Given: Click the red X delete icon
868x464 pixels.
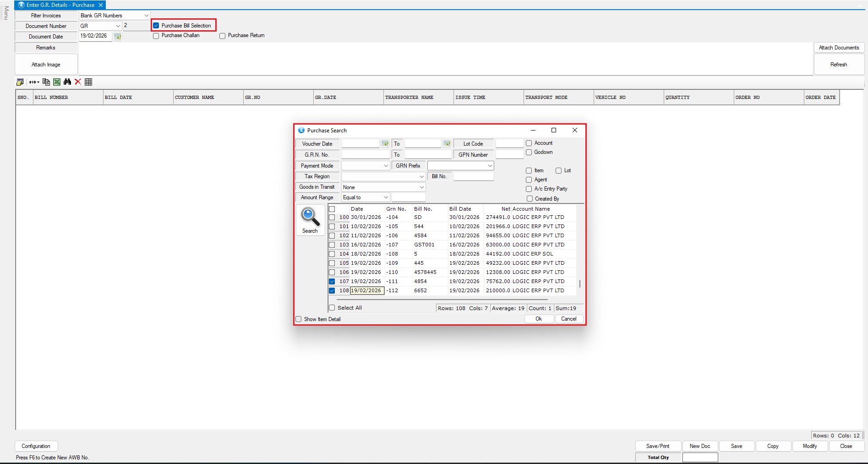Looking at the screenshot, I should pyautogui.click(x=78, y=82).
